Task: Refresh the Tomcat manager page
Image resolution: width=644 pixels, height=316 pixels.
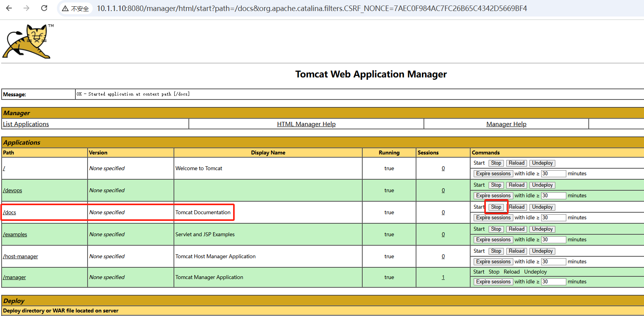Action: 44,8
